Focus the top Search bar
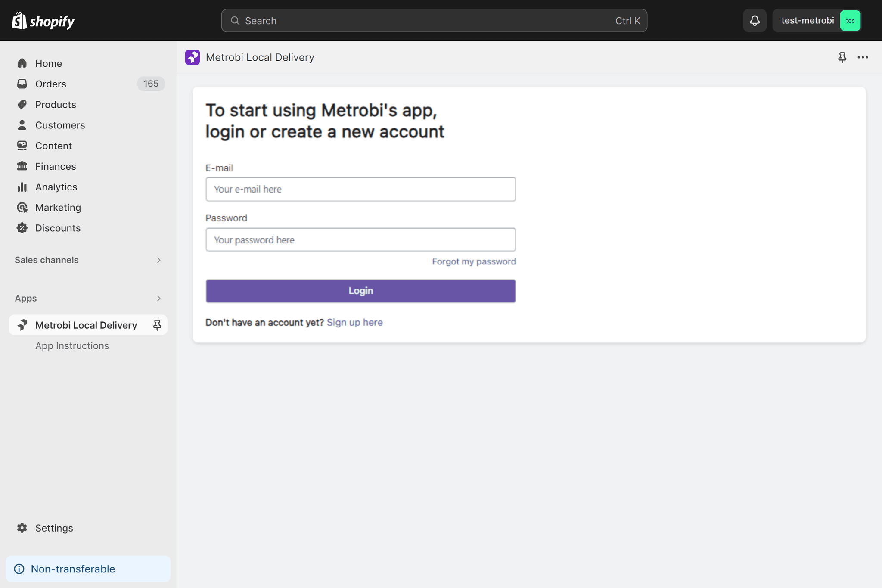Screen dimensions: 882x588 434,21
